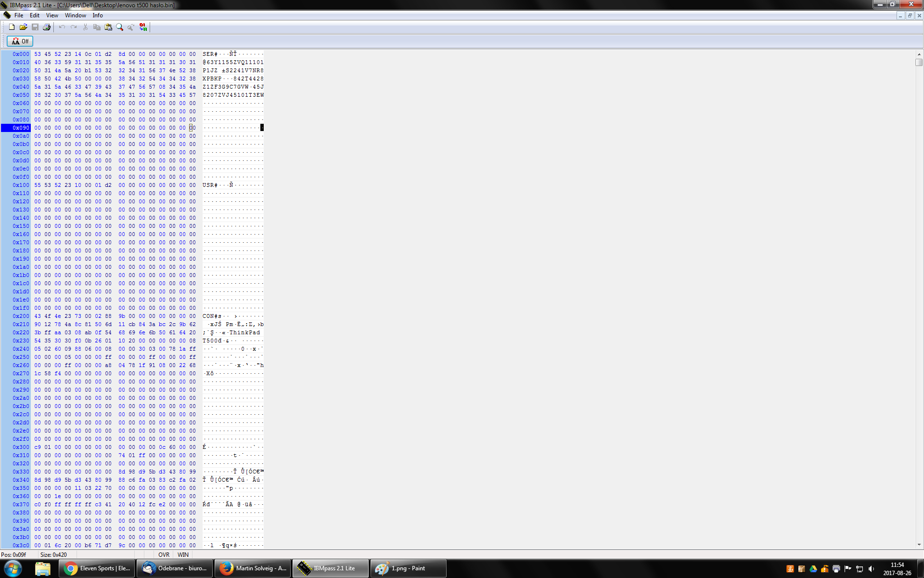Print the hex dump via printer icon
Image resolution: width=924 pixels, height=578 pixels.
click(x=47, y=27)
